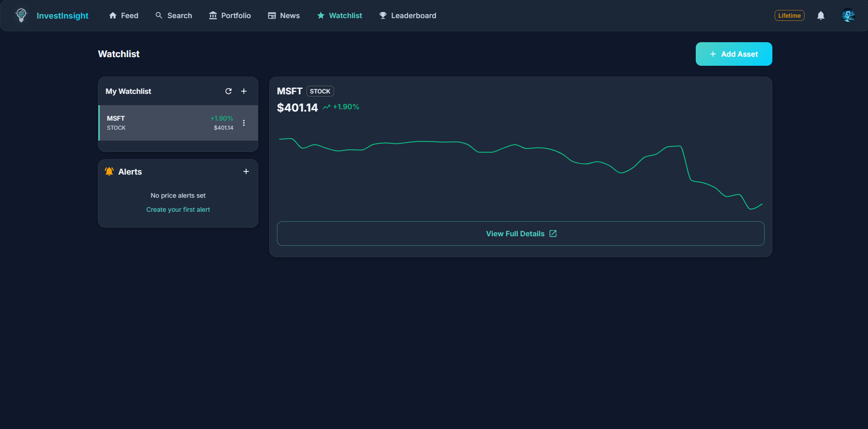The width and height of the screenshot is (868, 429).
Task: Navigate to Portfolio
Action: 230,15
